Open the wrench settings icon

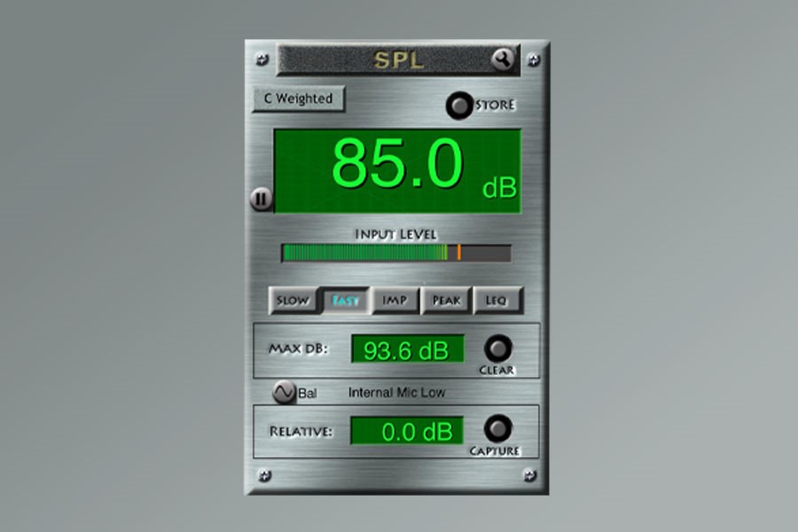coord(503,59)
